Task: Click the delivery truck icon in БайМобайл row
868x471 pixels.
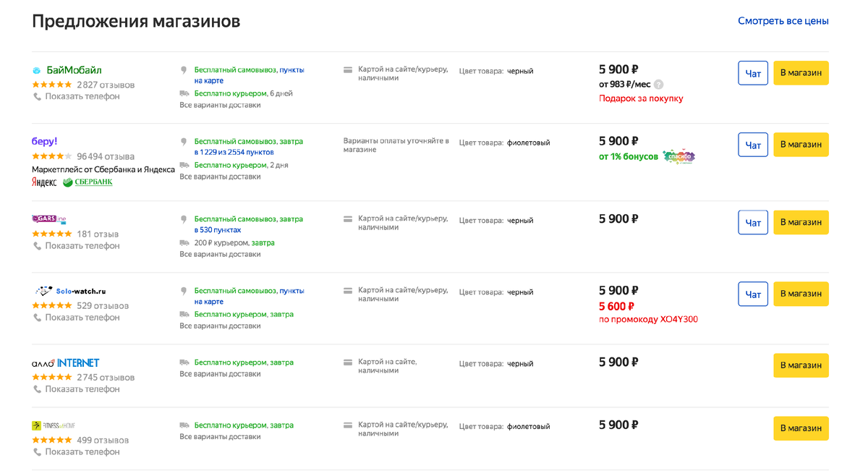Action: pyautogui.click(x=184, y=94)
